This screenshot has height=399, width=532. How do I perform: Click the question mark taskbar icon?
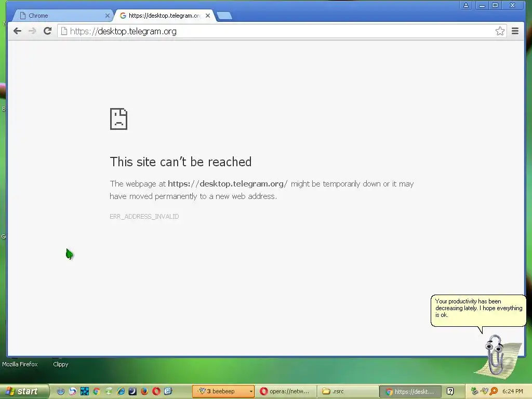tap(450, 391)
